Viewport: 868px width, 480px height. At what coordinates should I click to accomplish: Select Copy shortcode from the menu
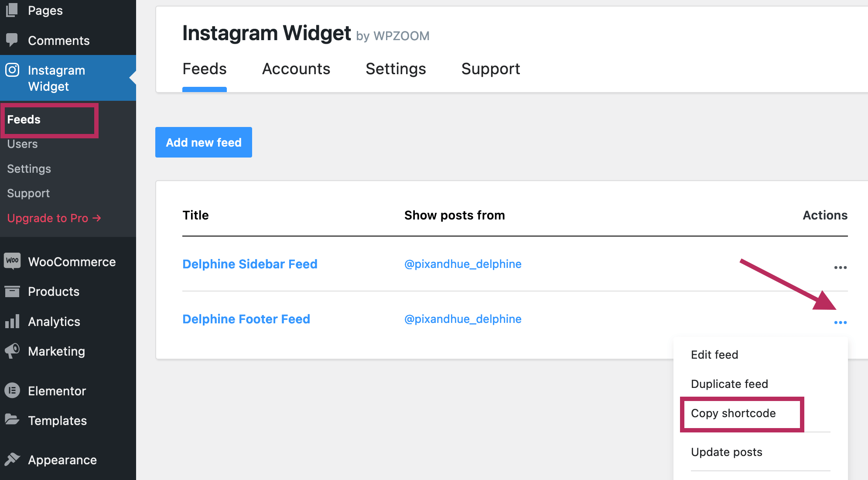click(x=733, y=413)
